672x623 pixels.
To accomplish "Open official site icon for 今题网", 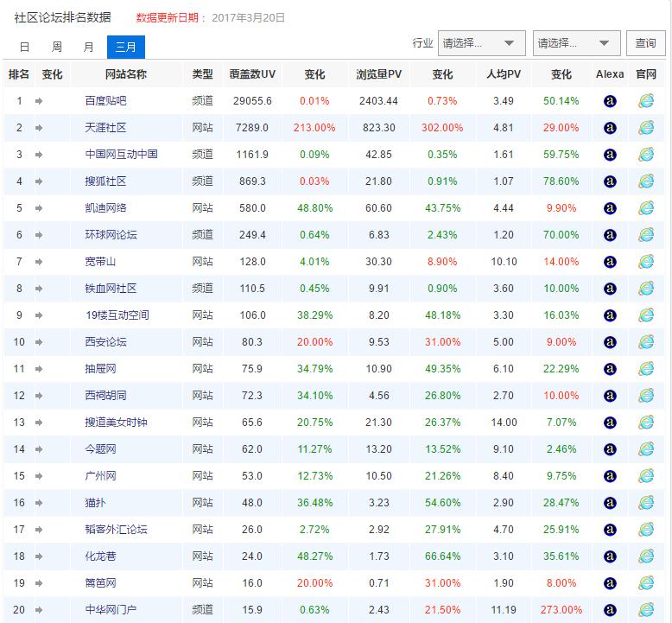I will click(646, 449).
